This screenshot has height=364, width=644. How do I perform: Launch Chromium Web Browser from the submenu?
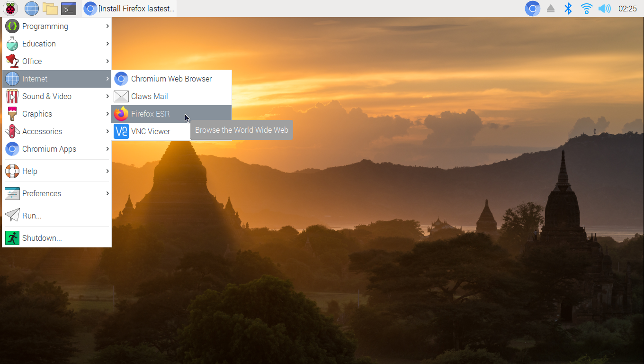(x=172, y=79)
